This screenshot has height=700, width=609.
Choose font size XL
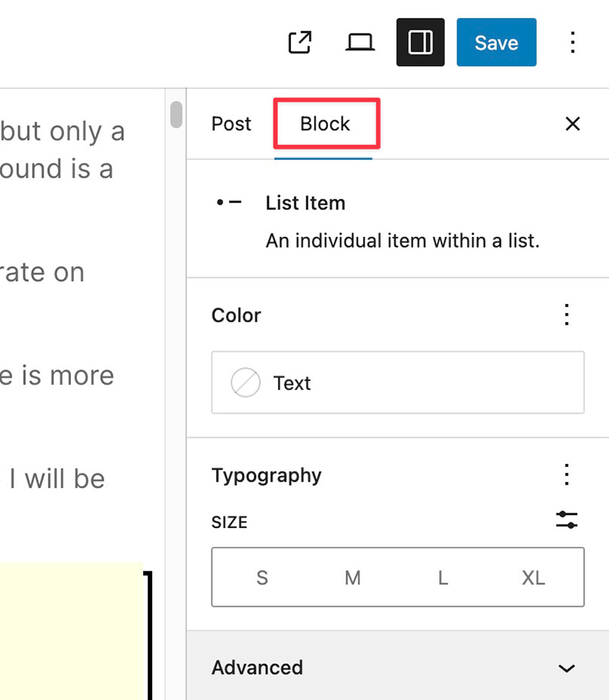(x=534, y=577)
